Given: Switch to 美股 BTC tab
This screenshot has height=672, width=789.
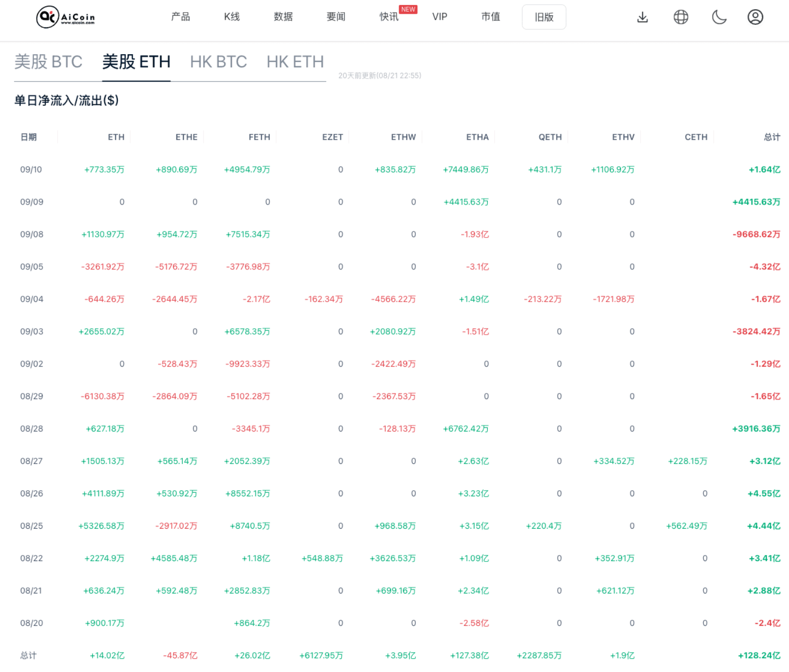Looking at the screenshot, I should pos(48,62).
